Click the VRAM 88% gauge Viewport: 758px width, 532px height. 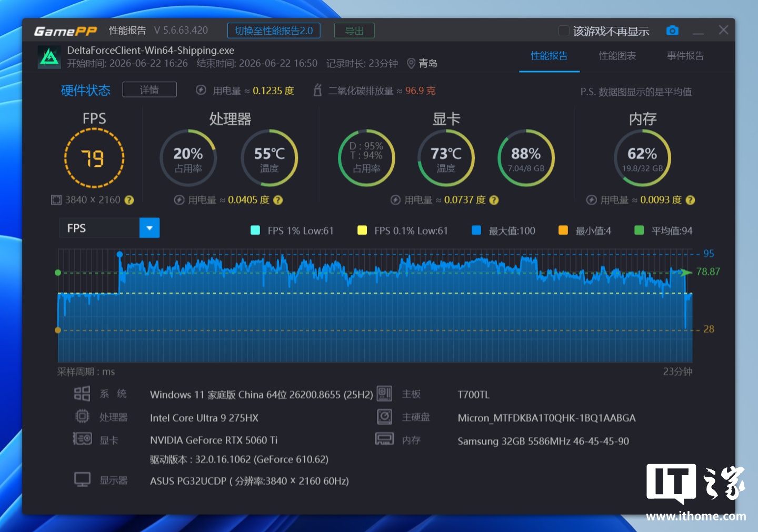(x=526, y=158)
